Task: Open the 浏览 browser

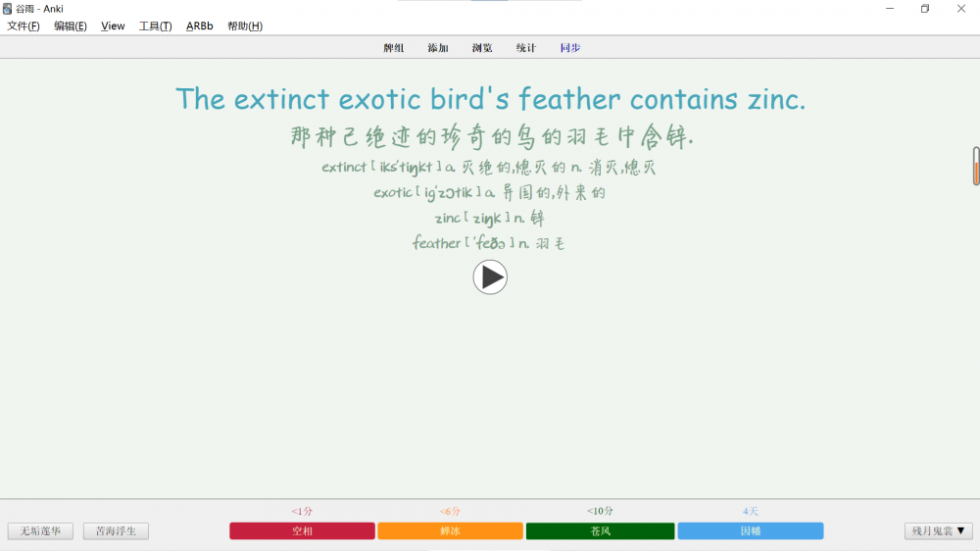Action: coord(482,47)
